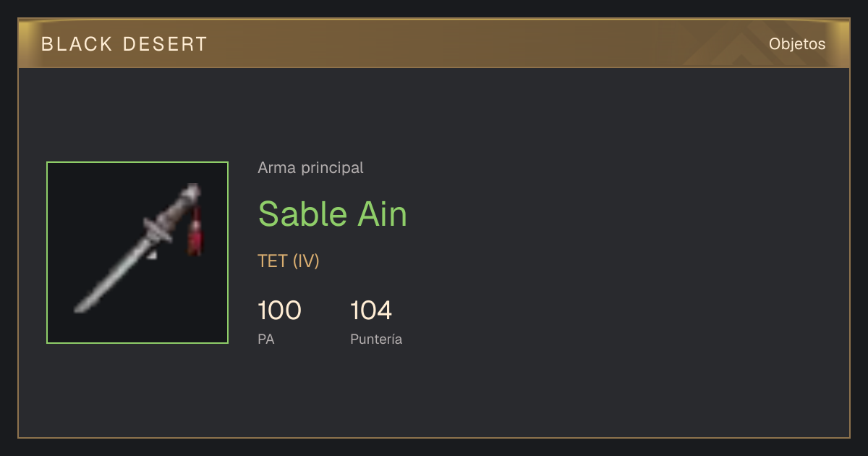Click the Puntería stat label
Screen dimensions: 868x456
pyautogui.click(x=376, y=339)
